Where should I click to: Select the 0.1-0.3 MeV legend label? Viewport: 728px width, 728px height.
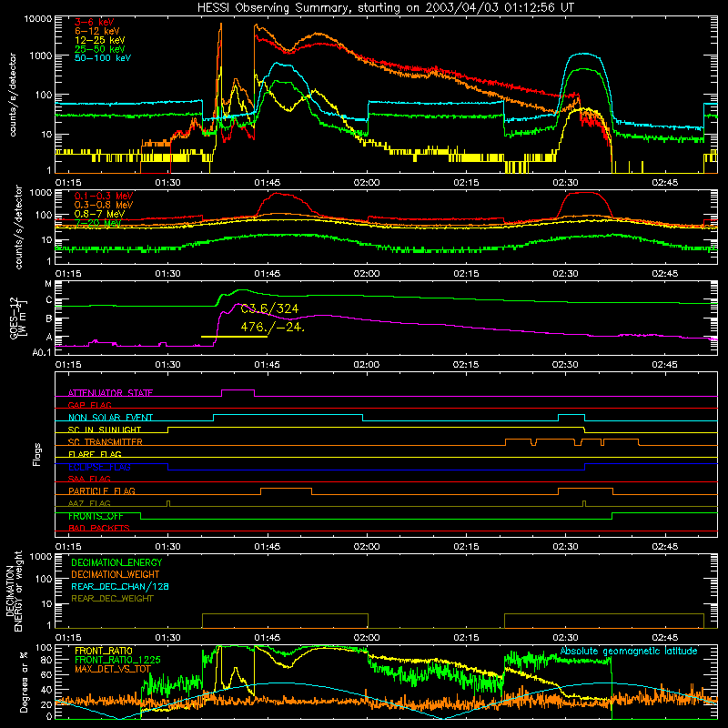[104, 196]
